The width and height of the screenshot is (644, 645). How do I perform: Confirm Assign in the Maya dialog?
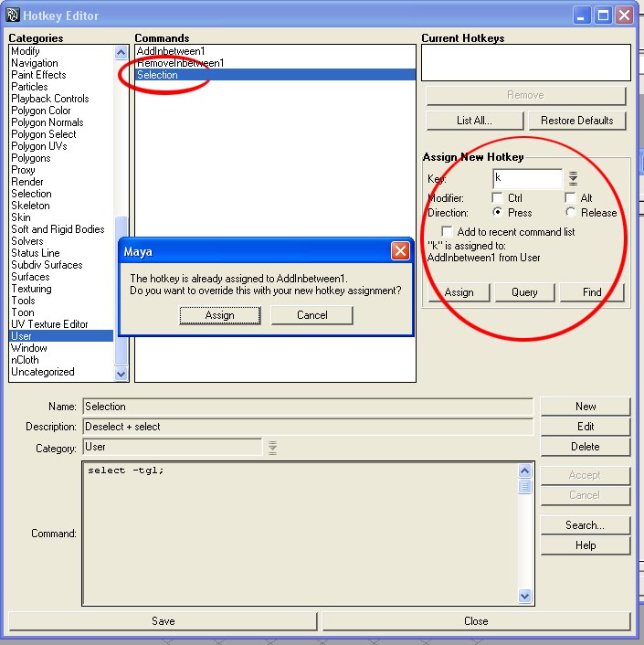tap(220, 315)
